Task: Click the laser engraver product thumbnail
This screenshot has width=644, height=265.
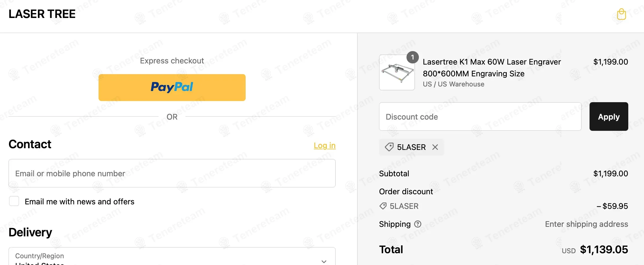Action: pyautogui.click(x=397, y=73)
